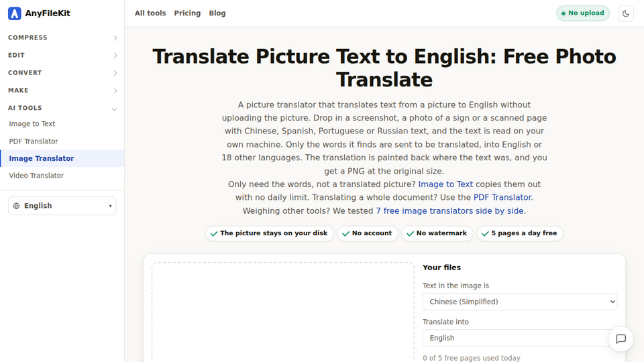This screenshot has height=362, width=644.
Task: Click the No upload status badge
Action: 583,13
